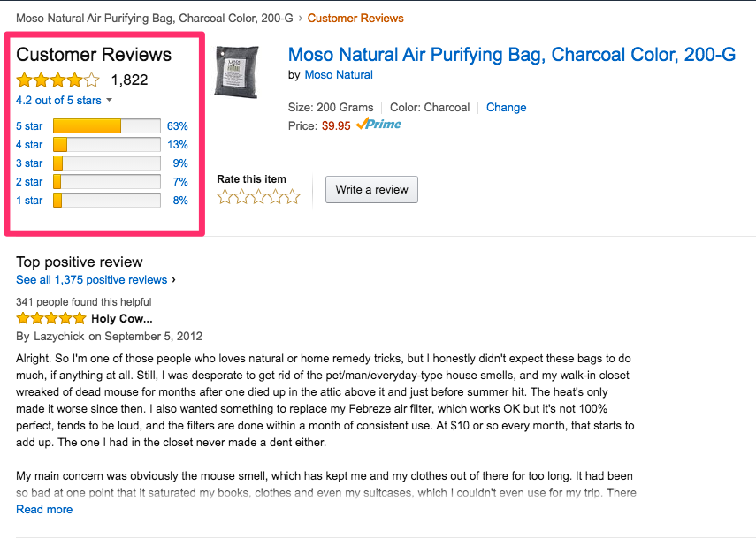
Task: Open See all 1,375 positive reviews
Action: point(92,280)
